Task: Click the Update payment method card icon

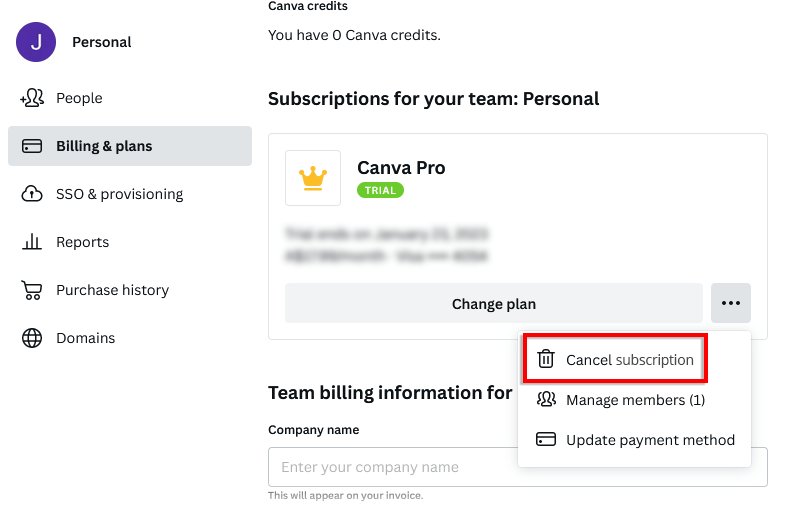Action: [546, 440]
